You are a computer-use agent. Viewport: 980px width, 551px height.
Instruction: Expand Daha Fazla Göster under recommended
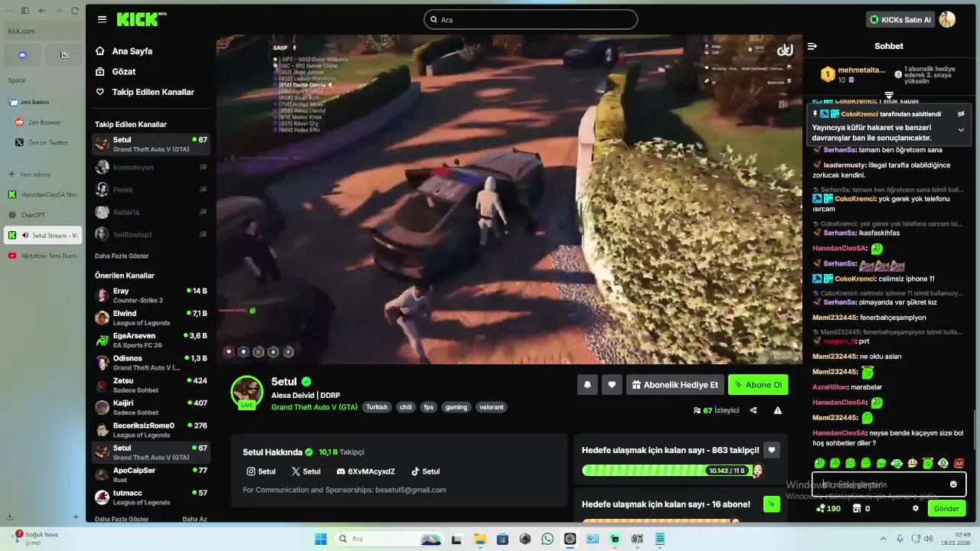tap(122, 519)
